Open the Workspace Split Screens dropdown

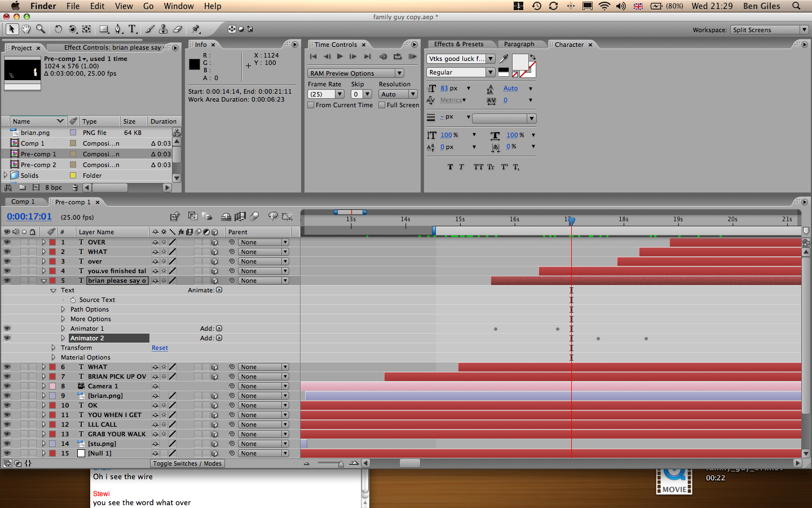[770, 30]
